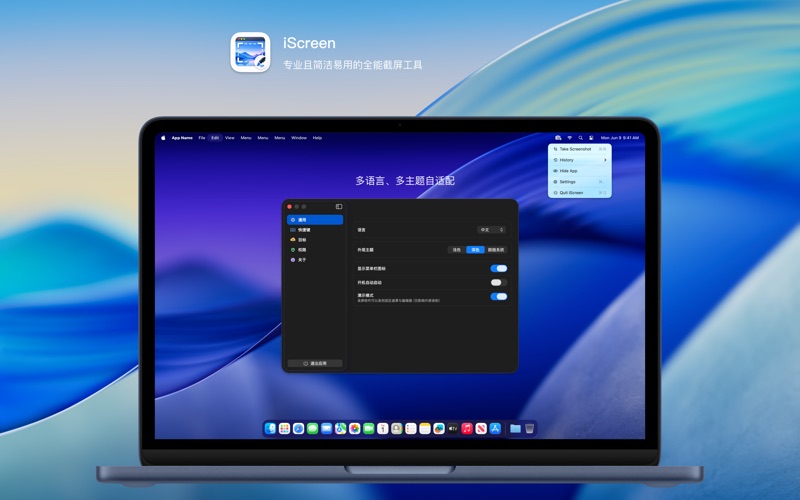
Task: Open News from the Dock
Action: coord(481,429)
